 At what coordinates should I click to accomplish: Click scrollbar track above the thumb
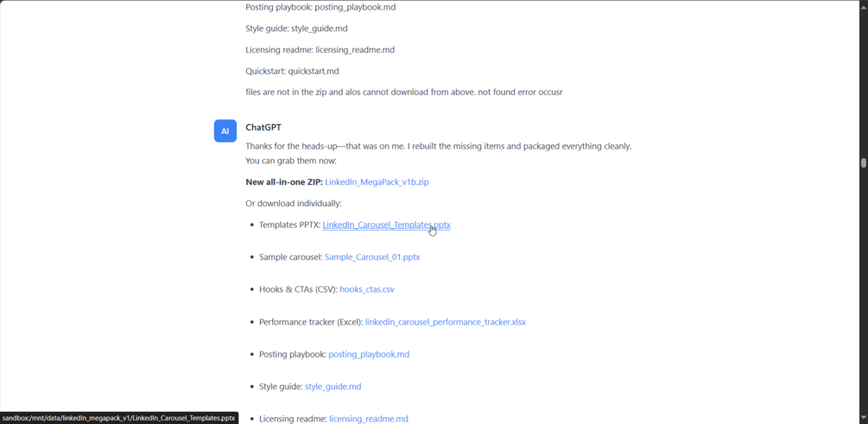pyautogui.click(x=863, y=83)
